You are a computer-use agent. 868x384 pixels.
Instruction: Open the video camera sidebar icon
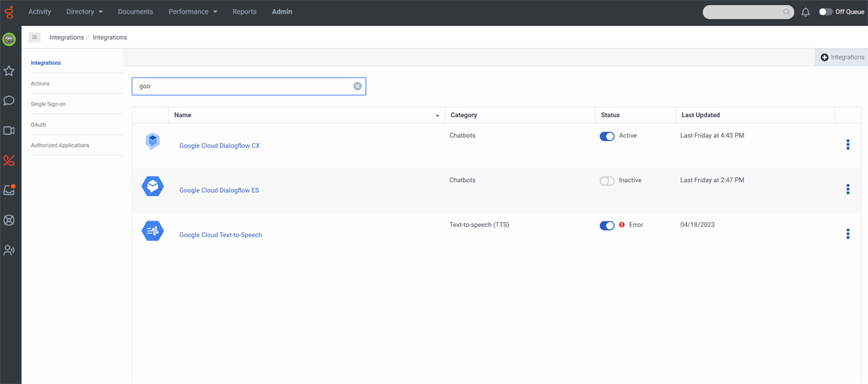pos(9,131)
